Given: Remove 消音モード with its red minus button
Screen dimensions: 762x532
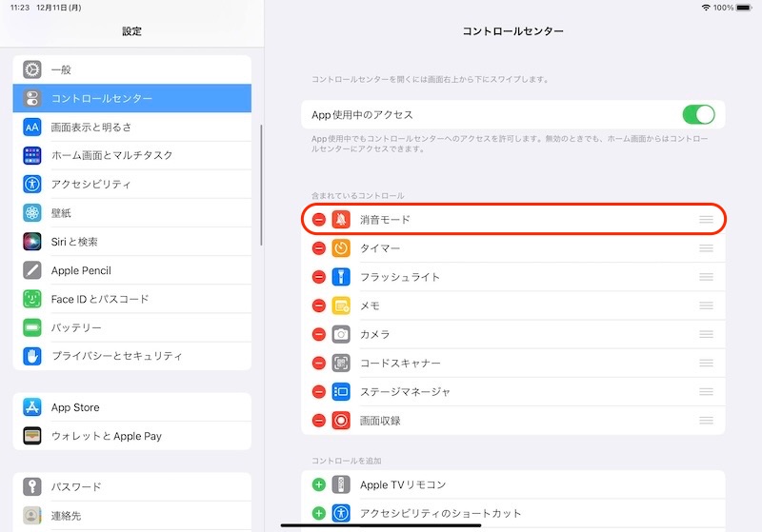Looking at the screenshot, I should pos(319,220).
